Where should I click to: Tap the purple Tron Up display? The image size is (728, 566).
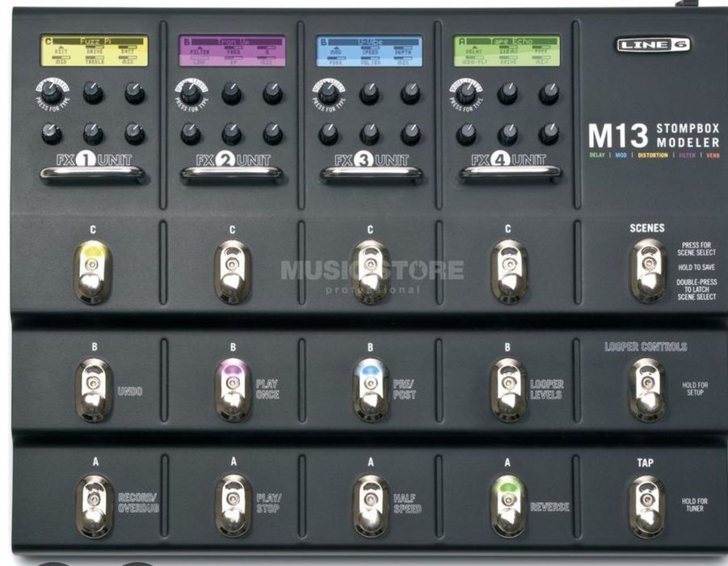pos(232,51)
